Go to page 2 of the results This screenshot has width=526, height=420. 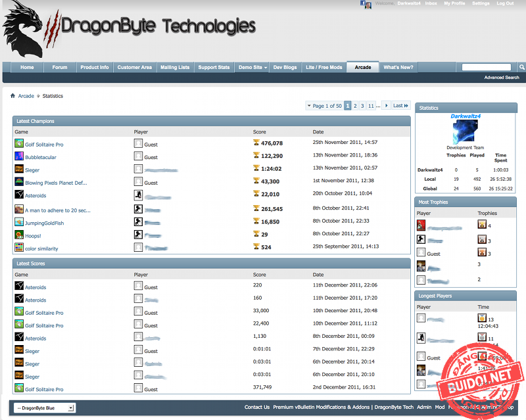point(355,106)
